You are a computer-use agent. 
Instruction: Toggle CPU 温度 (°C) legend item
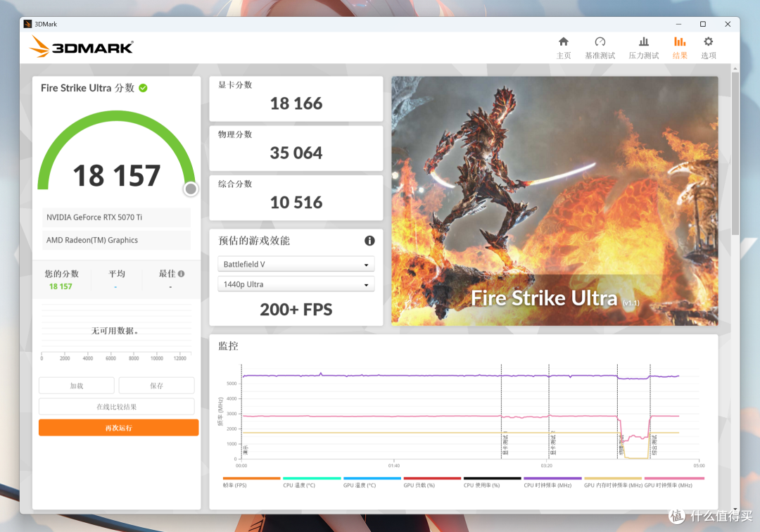(312, 483)
